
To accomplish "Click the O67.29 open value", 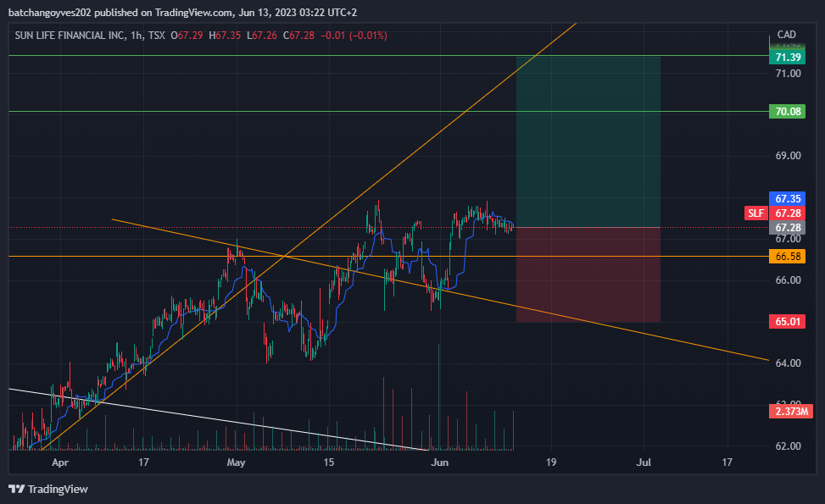I will (x=187, y=36).
